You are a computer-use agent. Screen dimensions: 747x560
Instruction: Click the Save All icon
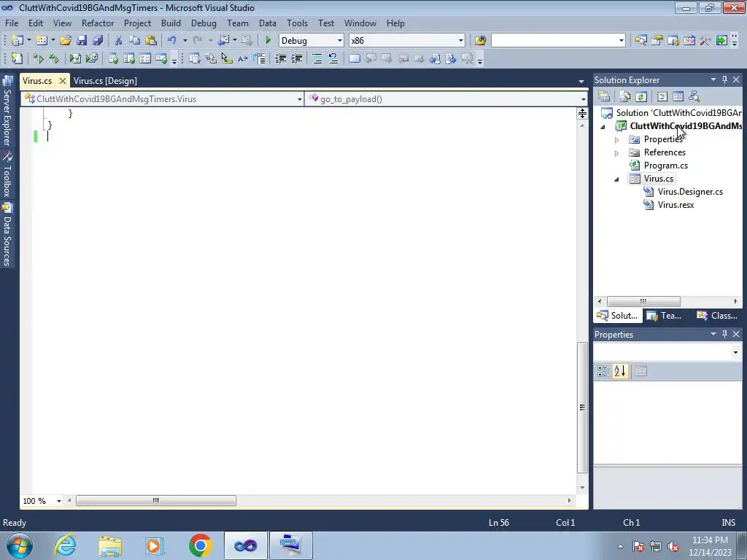[x=98, y=41]
